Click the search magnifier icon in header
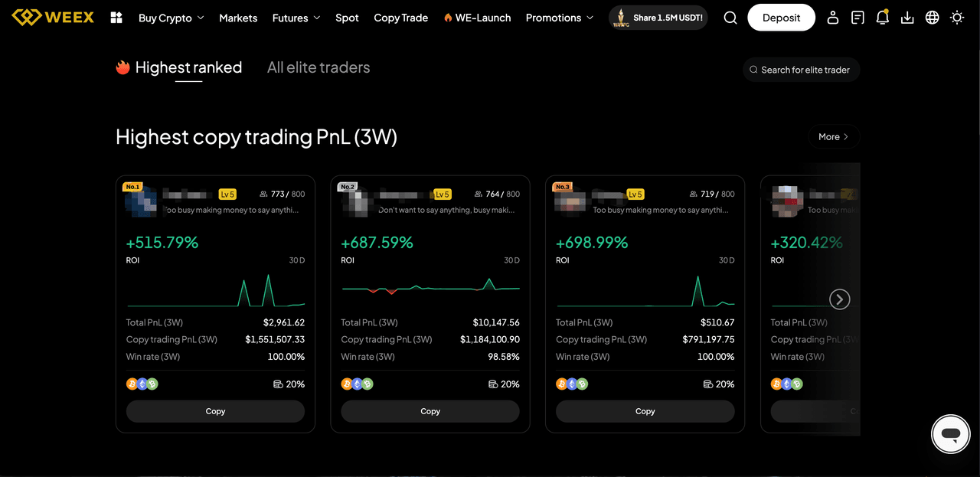The height and width of the screenshot is (477, 980). [730, 18]
